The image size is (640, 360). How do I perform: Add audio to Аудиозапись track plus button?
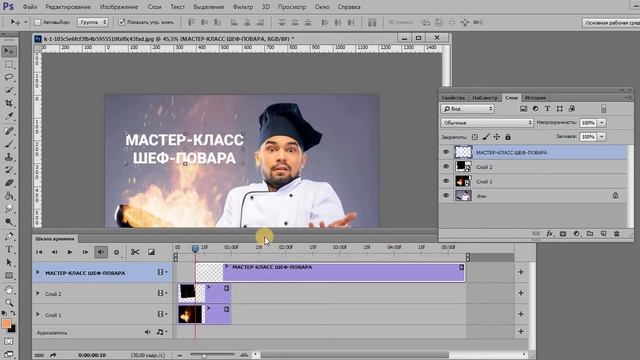point(521,331)
